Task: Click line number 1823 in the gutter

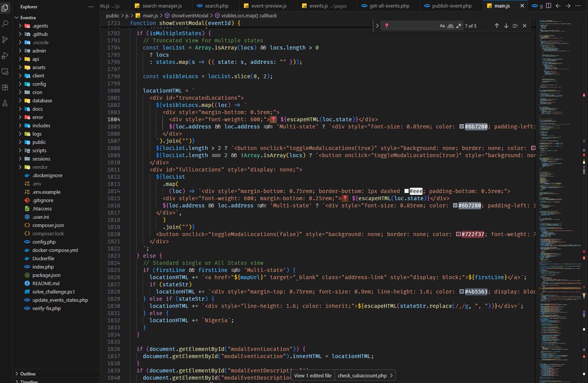Action: [114, 256]
